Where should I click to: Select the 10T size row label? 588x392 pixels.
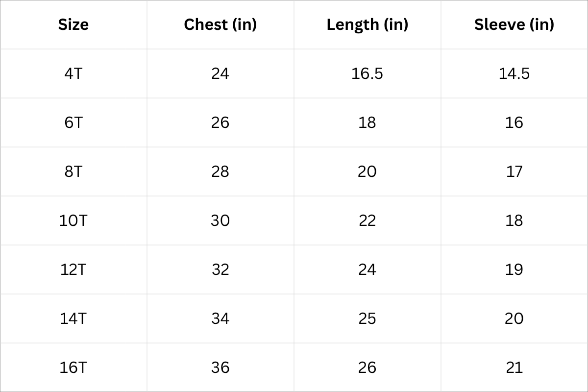[x=73, y=220]
